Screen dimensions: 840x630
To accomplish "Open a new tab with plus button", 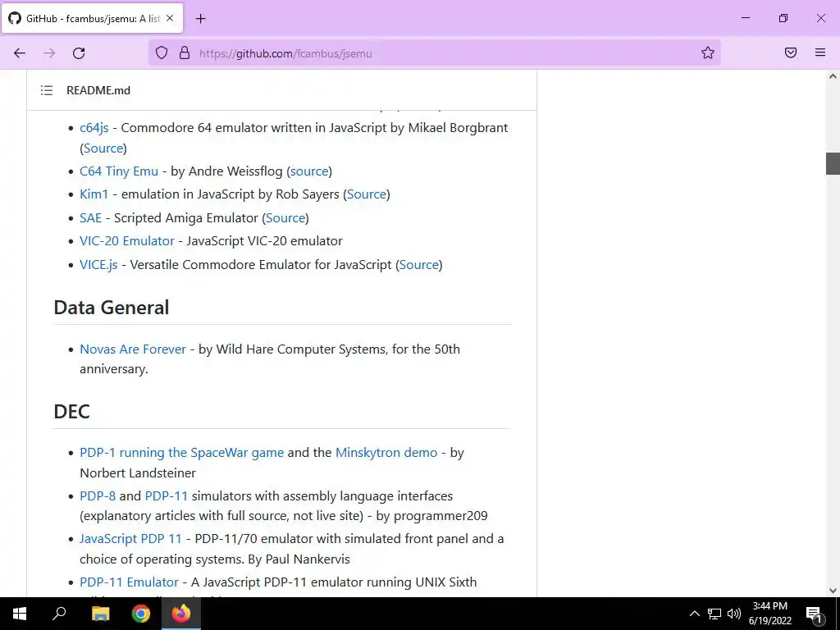I will click(x=200, y=19).
